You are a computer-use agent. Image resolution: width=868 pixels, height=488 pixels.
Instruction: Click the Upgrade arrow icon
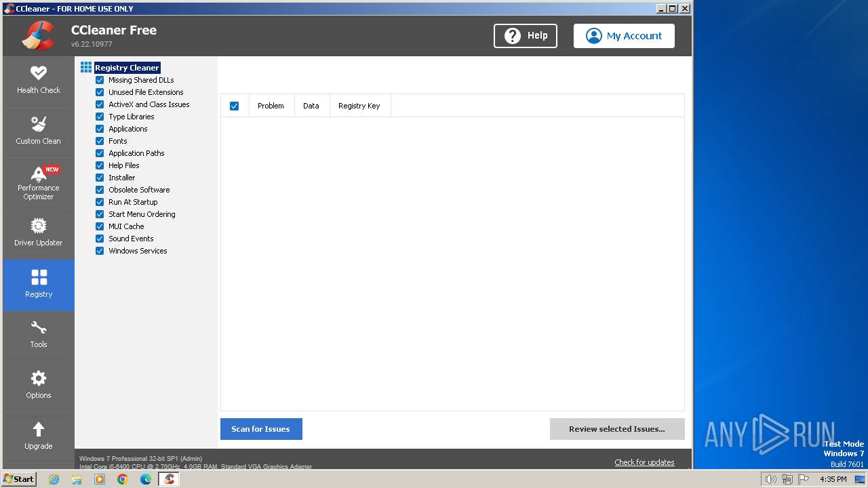39,429
